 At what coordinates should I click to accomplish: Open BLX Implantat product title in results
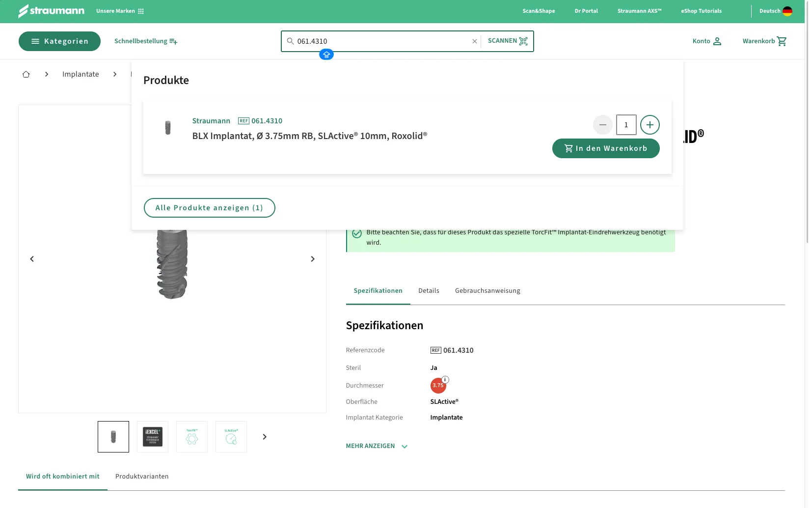310,136
